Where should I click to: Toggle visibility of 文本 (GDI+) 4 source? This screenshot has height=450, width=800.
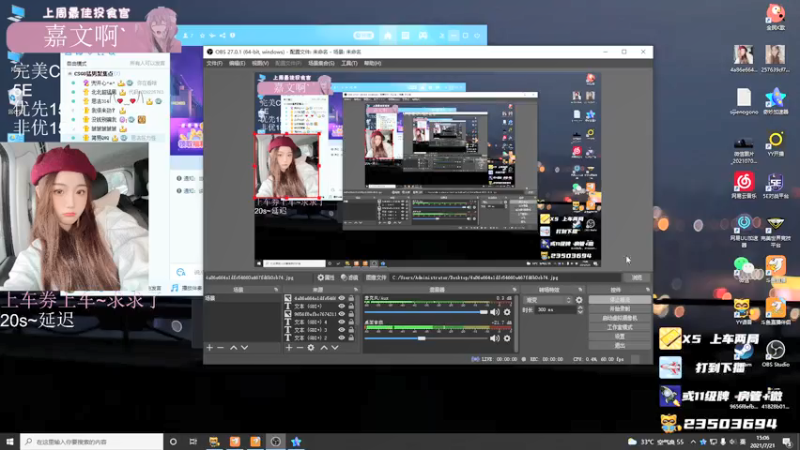click(x=342, y=322)
